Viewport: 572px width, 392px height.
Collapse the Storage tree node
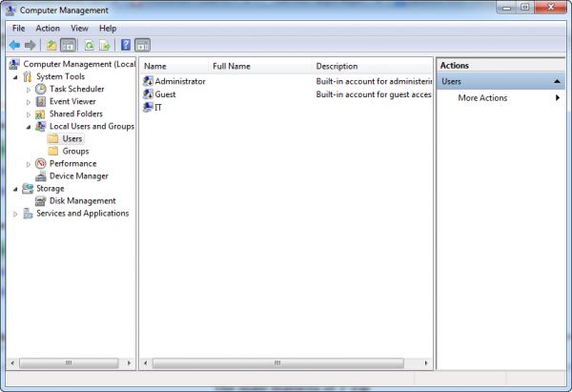(15, 189)
